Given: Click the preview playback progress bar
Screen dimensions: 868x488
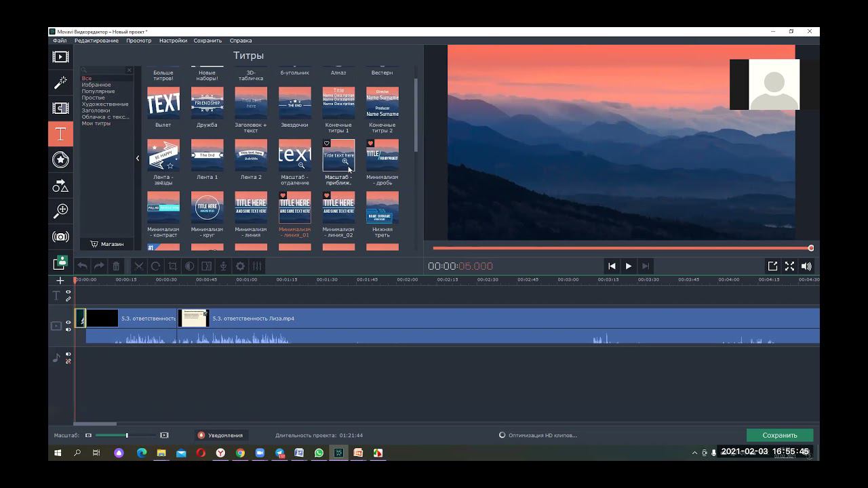Looking at the screenshot, I should tap(622, 248).
